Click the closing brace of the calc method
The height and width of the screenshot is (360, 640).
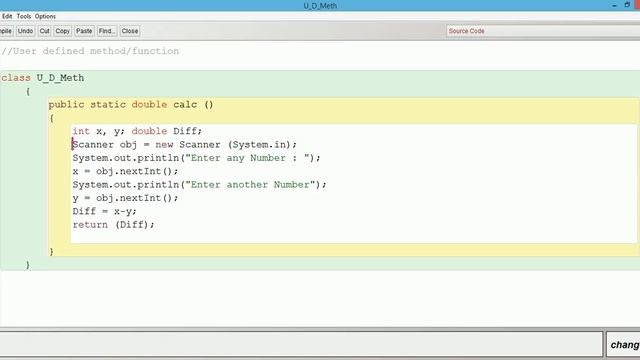[x=51, y=251]
